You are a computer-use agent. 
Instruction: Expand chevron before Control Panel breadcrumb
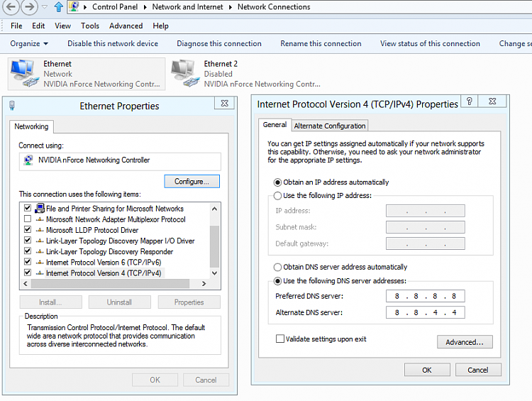[85, 7]
